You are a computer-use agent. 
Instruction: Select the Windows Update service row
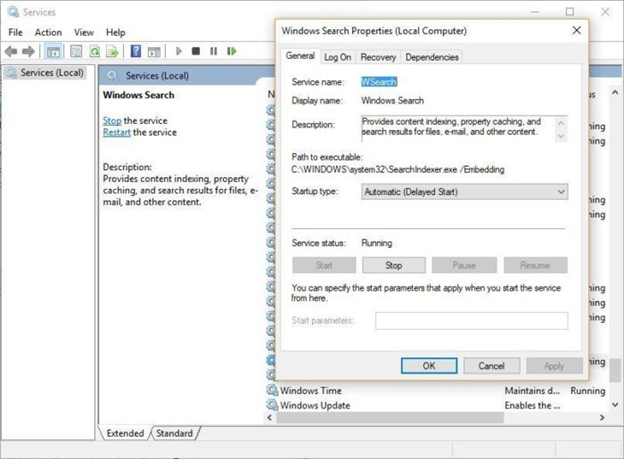436,405
